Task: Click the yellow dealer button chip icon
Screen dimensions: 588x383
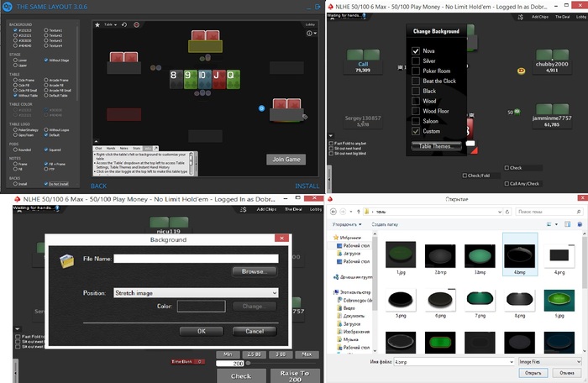Action: tap(522, 71)
